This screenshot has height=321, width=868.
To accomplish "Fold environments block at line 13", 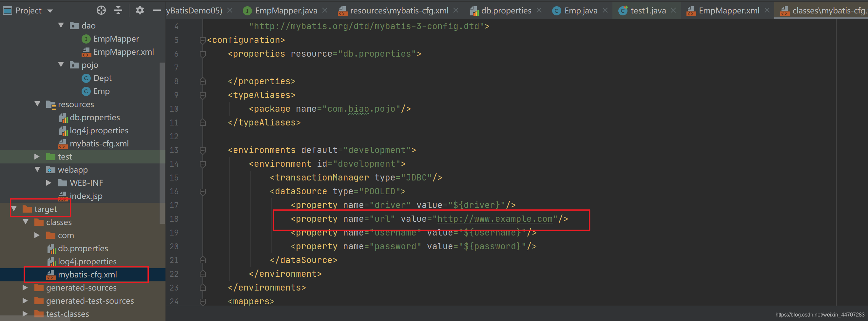I will tap(203, 150).
